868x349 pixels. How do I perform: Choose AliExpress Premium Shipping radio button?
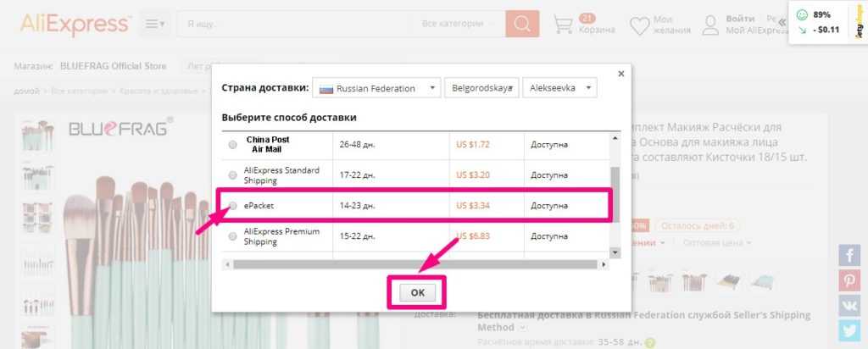[x=233, y=236]
